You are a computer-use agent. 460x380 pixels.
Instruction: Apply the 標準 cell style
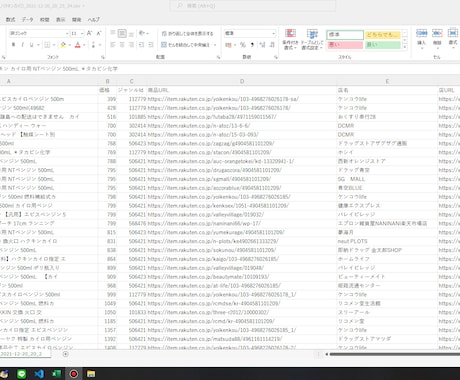tap(345, 35)
